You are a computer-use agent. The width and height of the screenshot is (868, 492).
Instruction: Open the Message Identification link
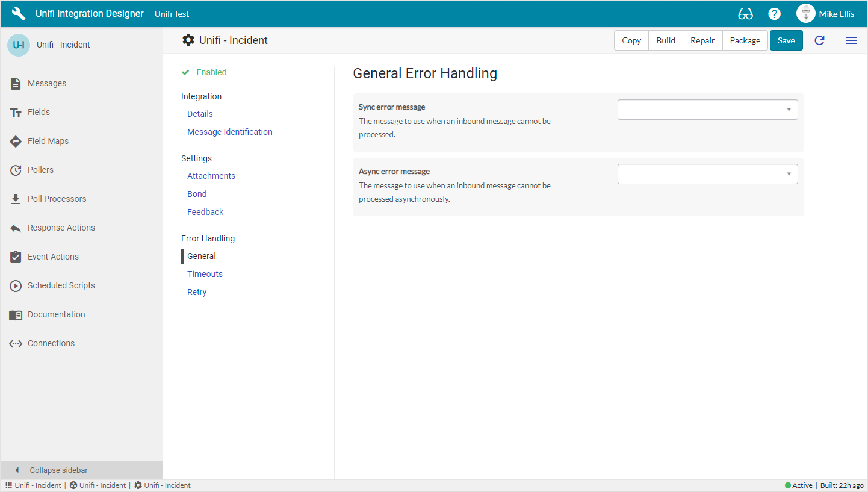[x=229, y=132]
